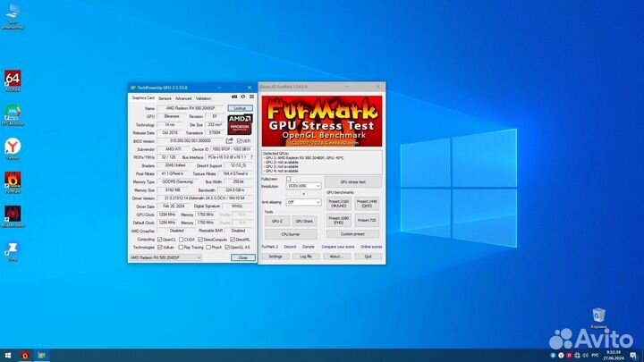Viewport: 644px width, 362px height.
Task: Open the Donate link
Action: pos(309,247)
